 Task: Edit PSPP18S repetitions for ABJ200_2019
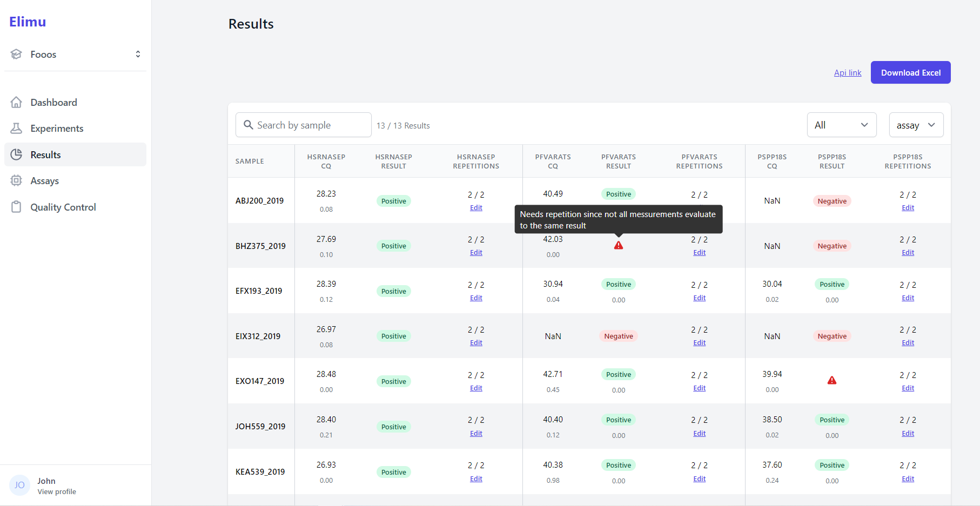[908, 208]
